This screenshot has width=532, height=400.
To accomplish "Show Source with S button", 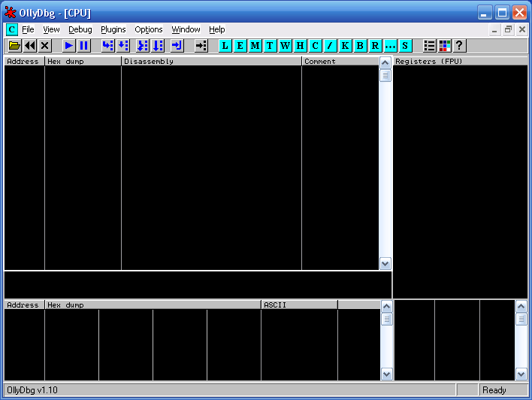I will (405, 46).
